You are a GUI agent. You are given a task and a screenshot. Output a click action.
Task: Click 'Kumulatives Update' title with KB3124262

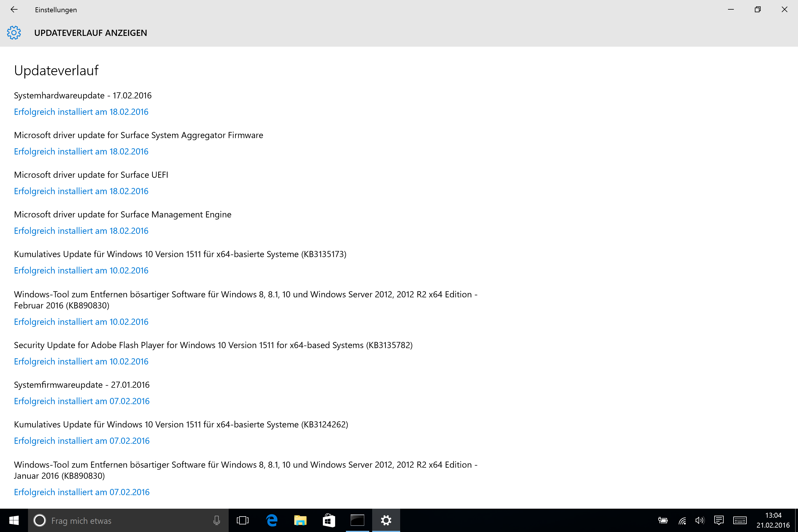[x=181, y=425]
